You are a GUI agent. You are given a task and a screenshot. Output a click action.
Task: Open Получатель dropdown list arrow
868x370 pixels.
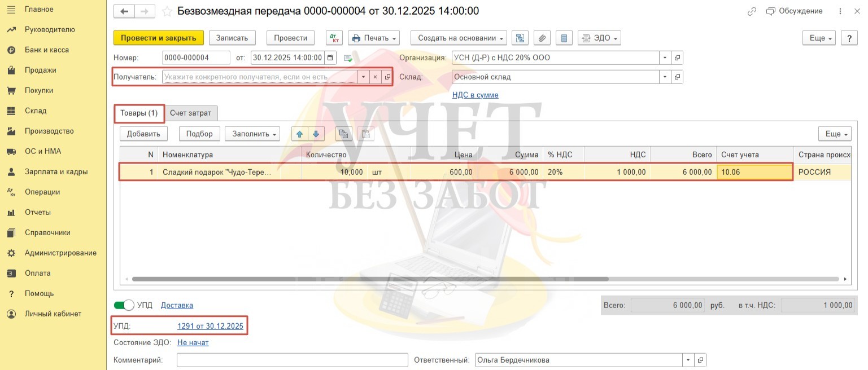tap(363, 77)
